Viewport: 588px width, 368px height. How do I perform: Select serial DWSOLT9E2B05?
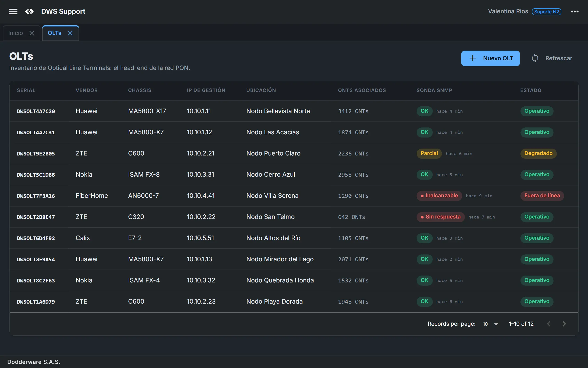click(x=36, y=154)
